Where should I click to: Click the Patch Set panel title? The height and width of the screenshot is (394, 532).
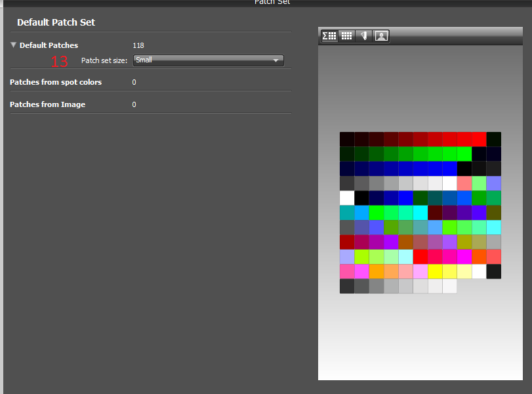[272, 2]
